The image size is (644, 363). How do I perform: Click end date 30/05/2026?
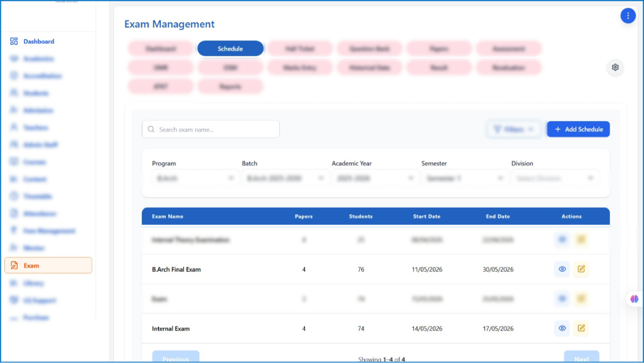point(498,270)
